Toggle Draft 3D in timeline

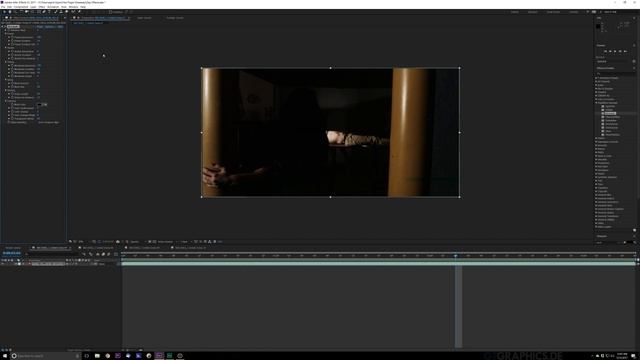(x=90, y=254)
